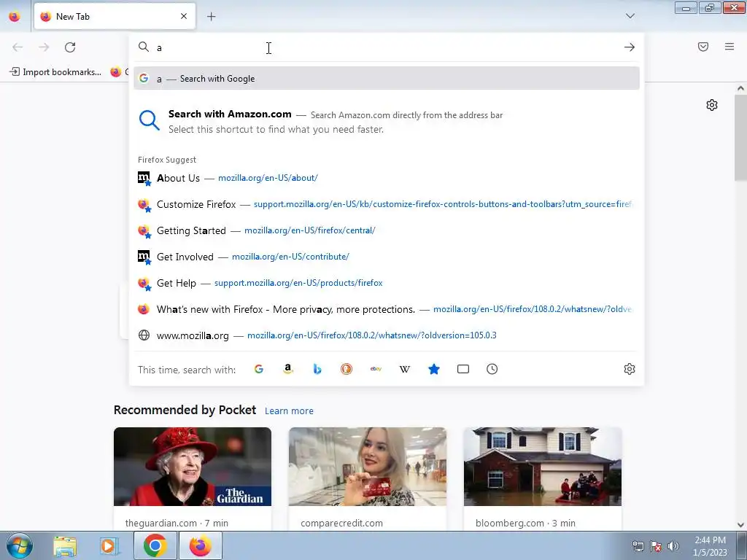Open About Us suggestion
Screen dimensions: 747x560
pyautogui.click(x=387, y=178)
